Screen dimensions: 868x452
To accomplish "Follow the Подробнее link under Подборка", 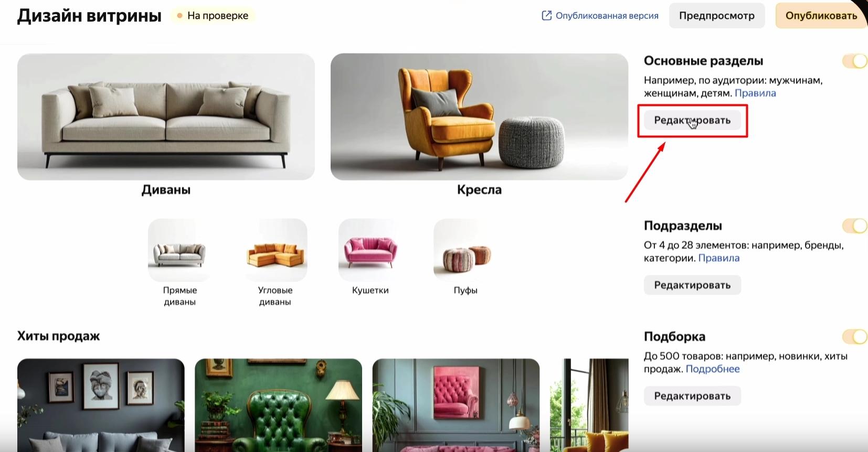I will [713, 369].
